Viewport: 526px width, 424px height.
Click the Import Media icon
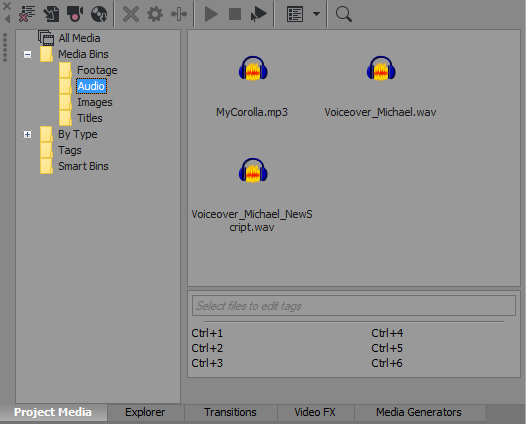point(51,14)
